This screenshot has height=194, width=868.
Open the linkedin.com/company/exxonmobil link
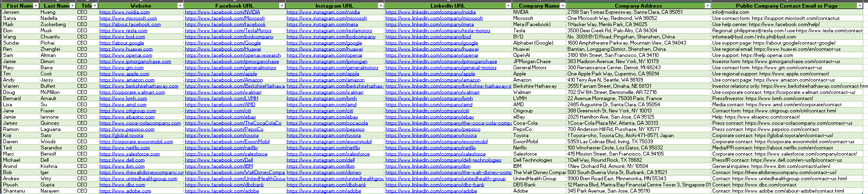click(x=436, y=142)
